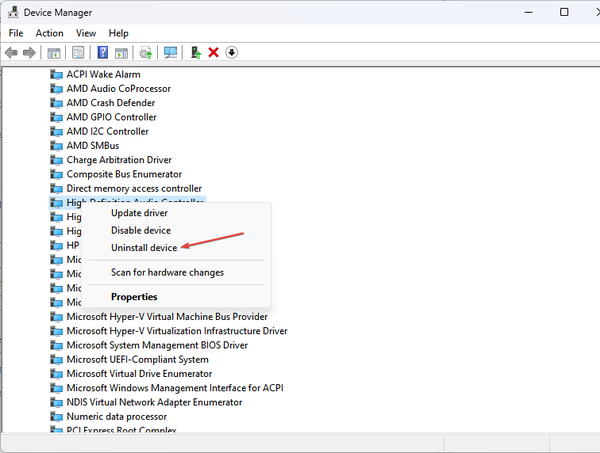Open Properties from the context menu
The height and width of the screenshot is (453, 600).
tap(134, 296)
